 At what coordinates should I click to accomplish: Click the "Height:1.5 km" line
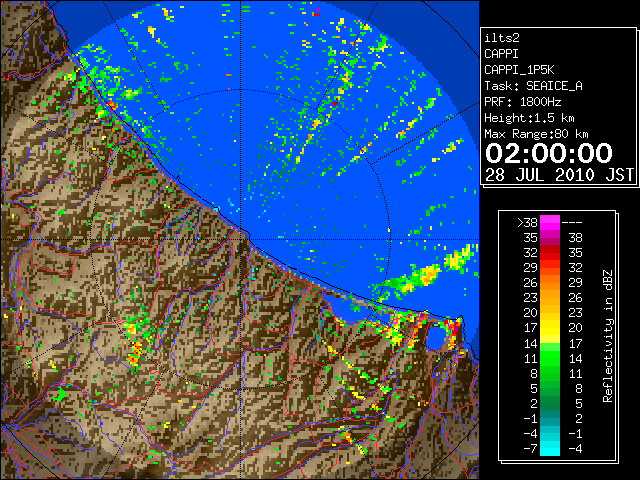(529, 118)
